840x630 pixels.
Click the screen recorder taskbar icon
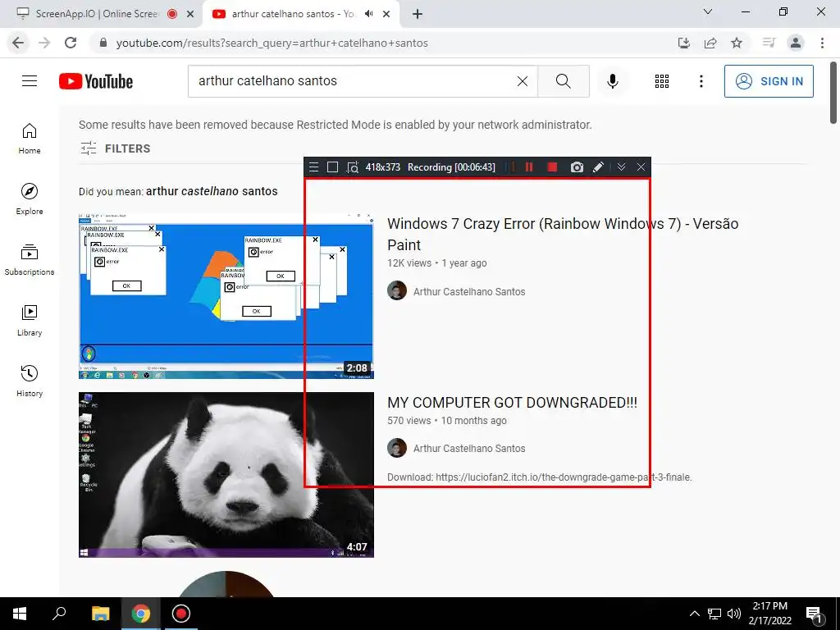181,614
